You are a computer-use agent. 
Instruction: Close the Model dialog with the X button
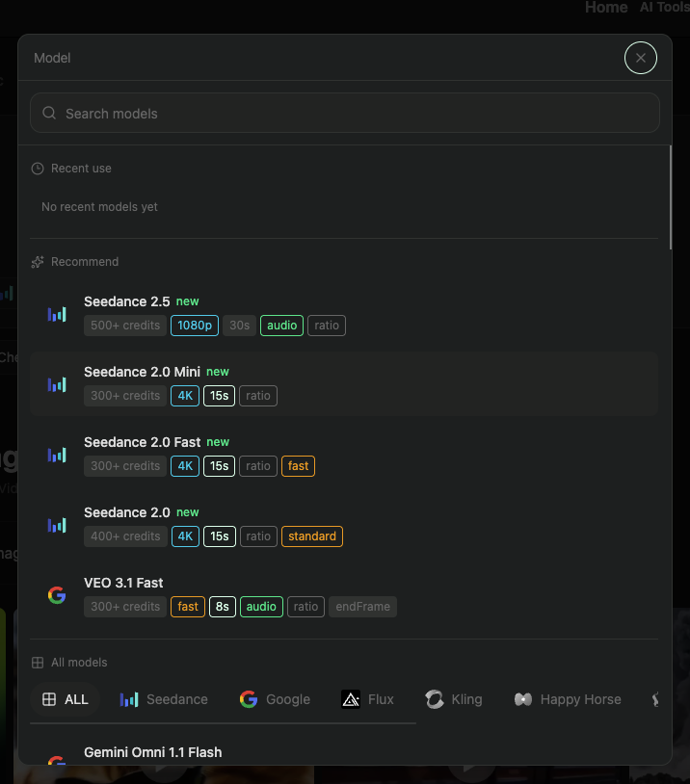tap(641, 58)
